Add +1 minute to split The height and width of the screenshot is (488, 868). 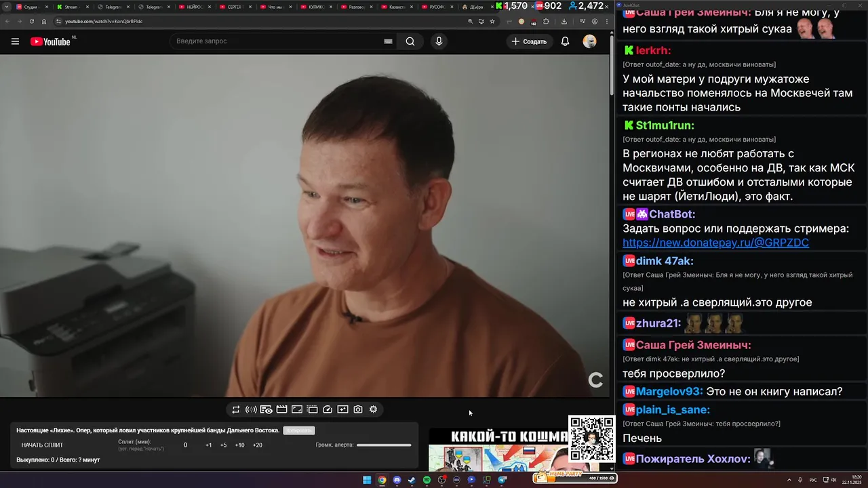click(x=208, y=445)
